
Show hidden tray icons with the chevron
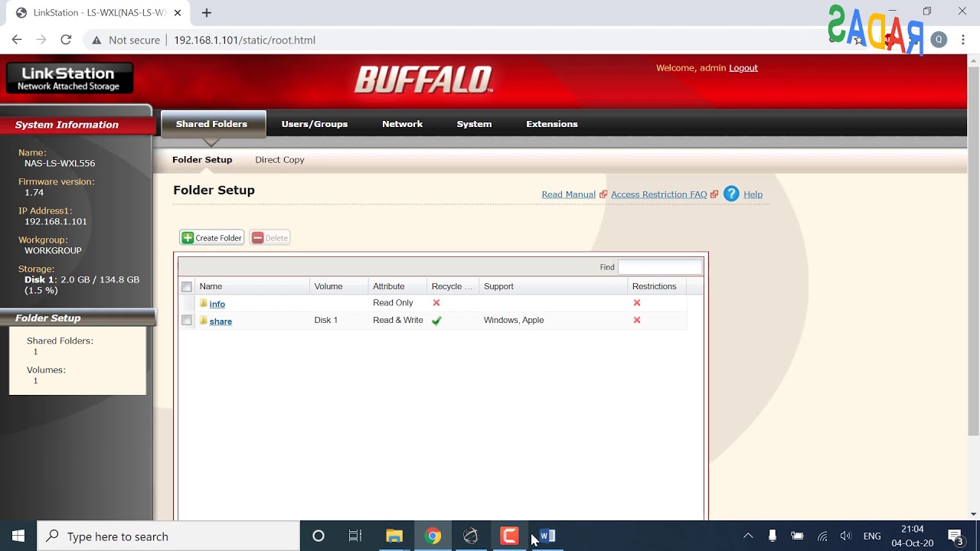748,536
